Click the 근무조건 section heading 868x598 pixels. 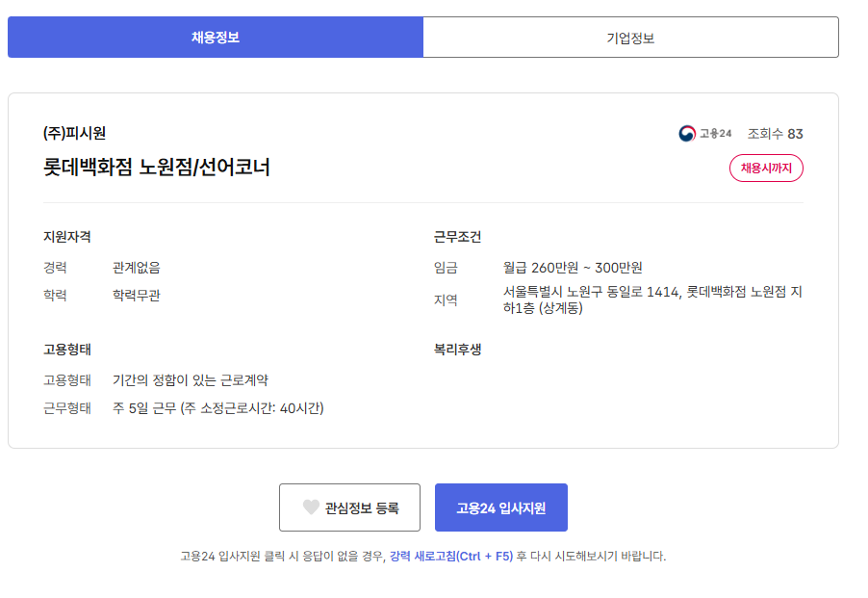point(457,237)
